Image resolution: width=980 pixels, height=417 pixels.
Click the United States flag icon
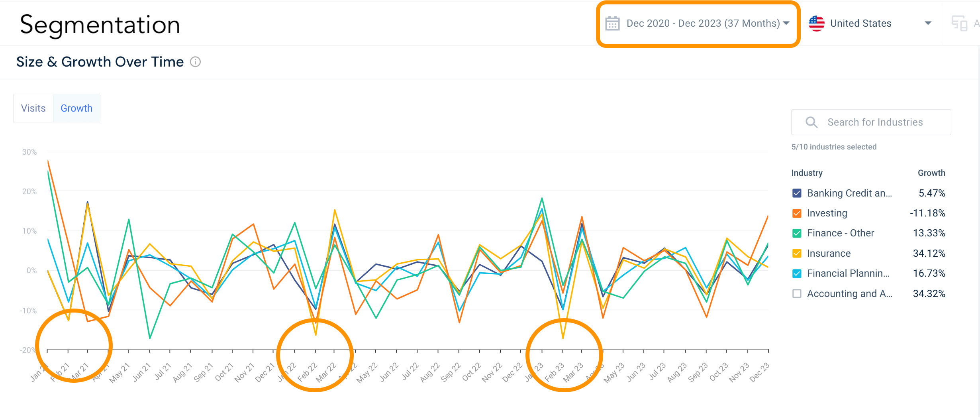coord(816,23)
